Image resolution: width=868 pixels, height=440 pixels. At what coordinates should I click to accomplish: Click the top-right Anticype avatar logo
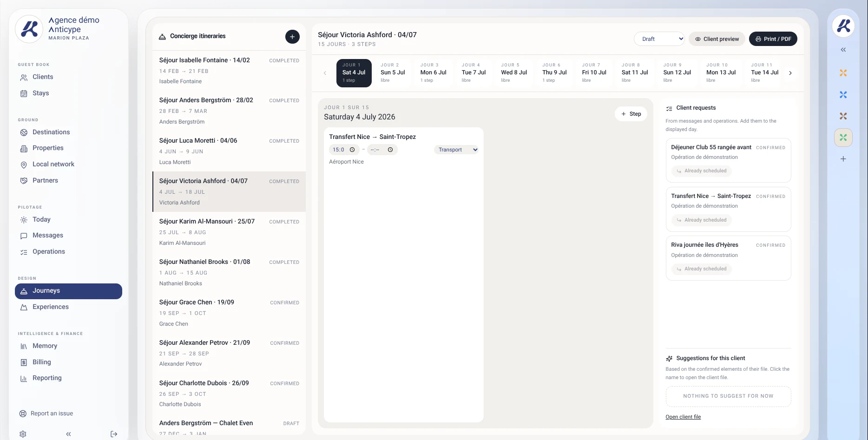click(843, 26)
